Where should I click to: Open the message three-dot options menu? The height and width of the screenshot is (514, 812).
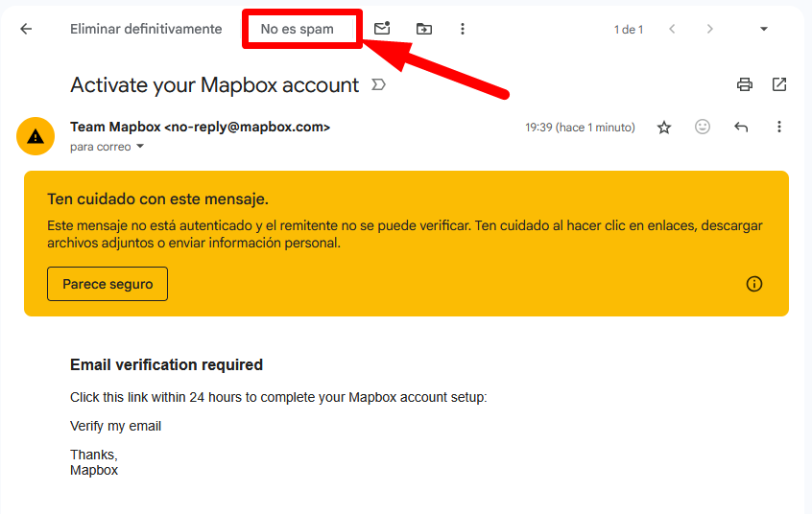(x=779, y=127)
